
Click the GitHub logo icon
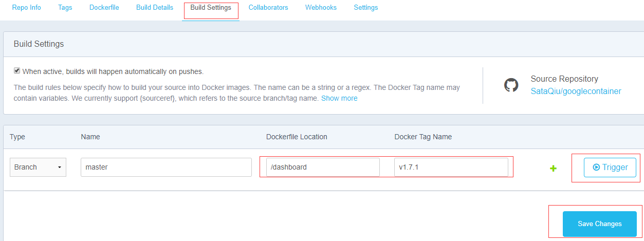pyautogui.click(x=511, y=85)
